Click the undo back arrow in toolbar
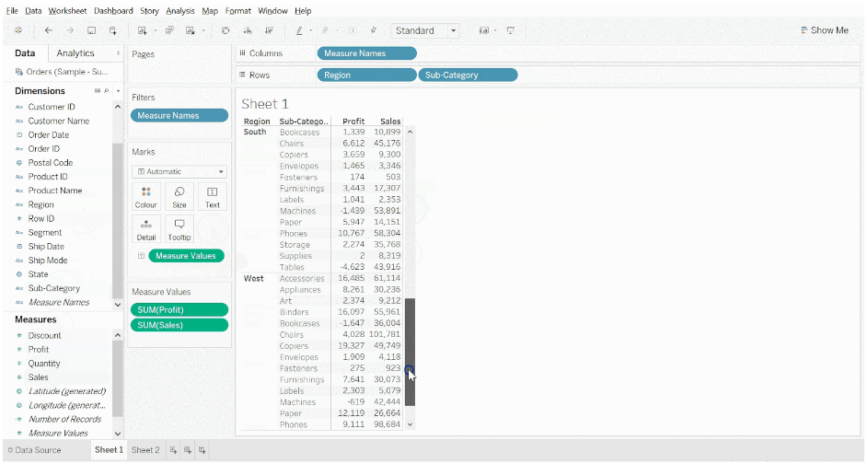 pyautogui.click(x=49, y=30)
